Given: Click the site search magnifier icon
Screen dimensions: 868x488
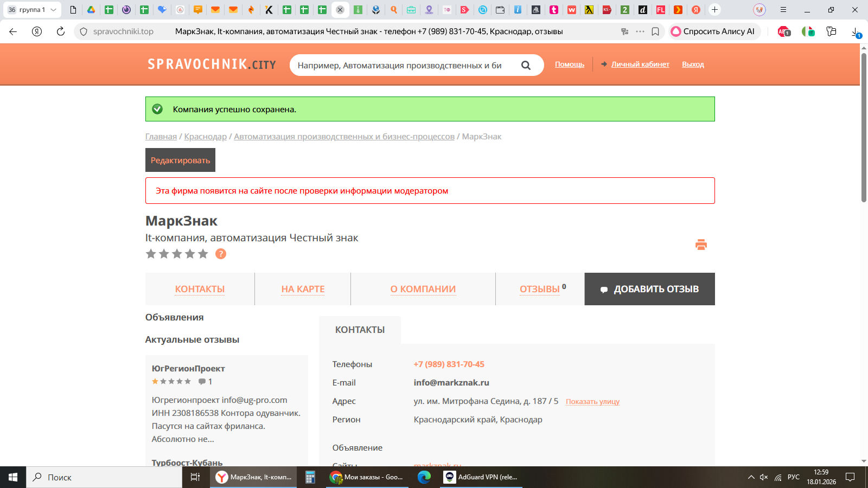Looking at the screenshot, I should pos(526,65).
